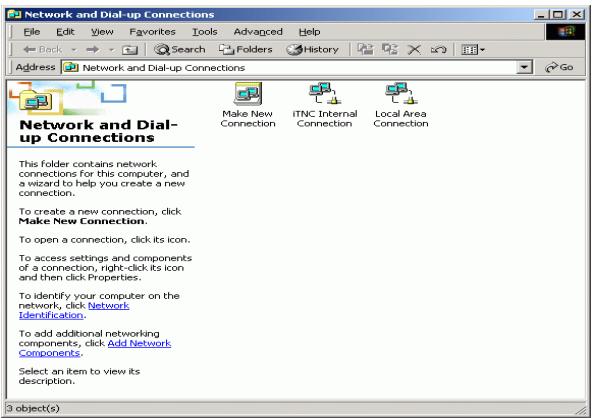
Task: Expand the Back history dropdown arrow
Action: coord(74,49)
